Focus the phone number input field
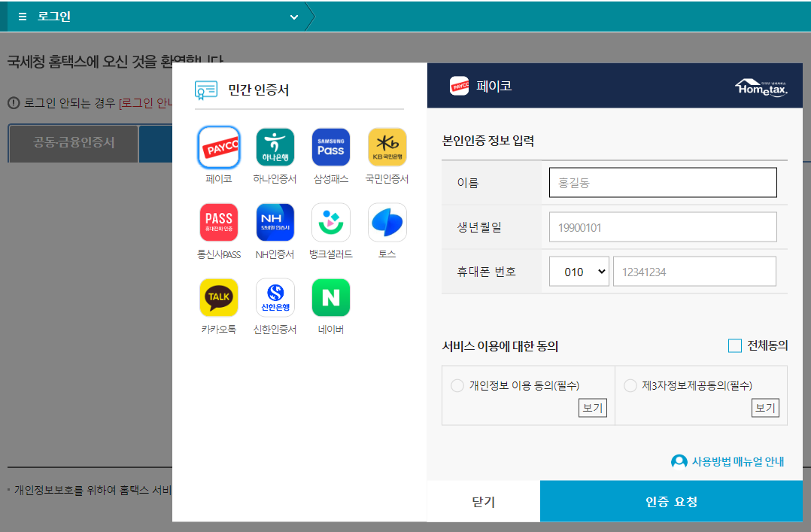811x532 pixels. (694, 272)
